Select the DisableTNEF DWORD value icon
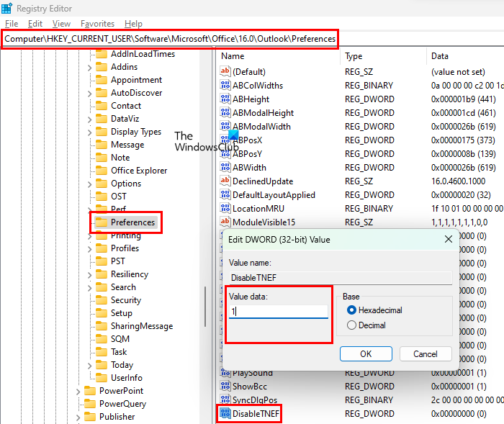This screenshot has width=504, height=424. pos(225,413)
